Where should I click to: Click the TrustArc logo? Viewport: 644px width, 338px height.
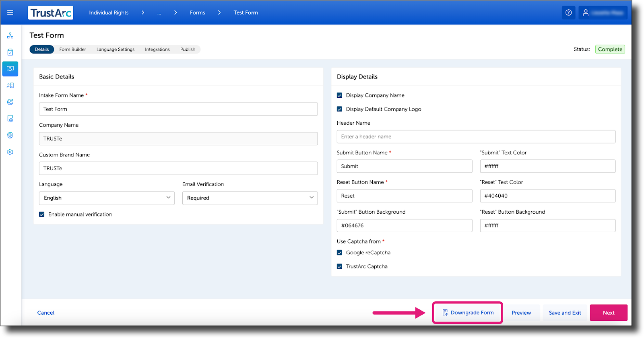point(50,13)
